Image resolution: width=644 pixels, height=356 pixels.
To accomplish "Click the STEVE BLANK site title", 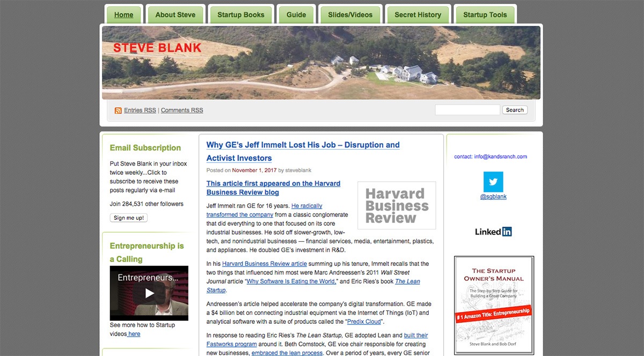I will 157,48.
